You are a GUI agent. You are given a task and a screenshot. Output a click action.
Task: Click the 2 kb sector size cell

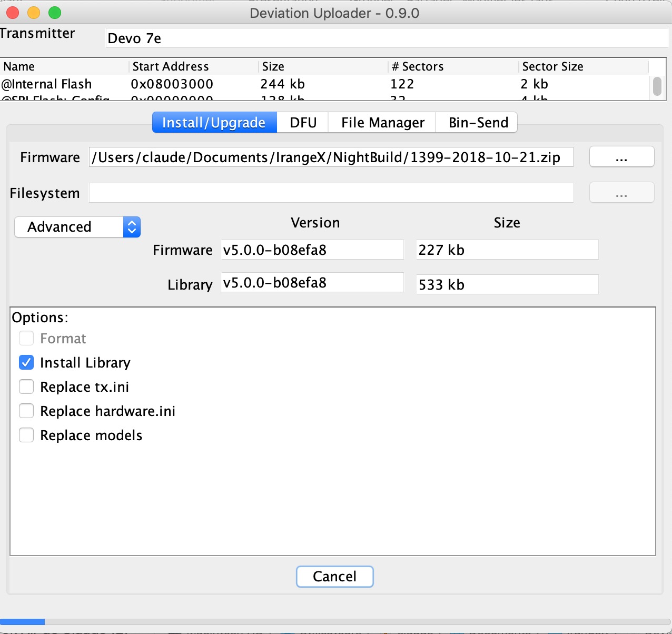click(535, 84)
